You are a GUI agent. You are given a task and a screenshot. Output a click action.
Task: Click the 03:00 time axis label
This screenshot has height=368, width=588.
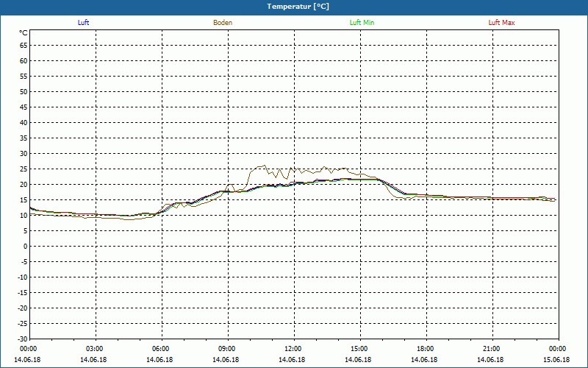click(x=95, y=349)
